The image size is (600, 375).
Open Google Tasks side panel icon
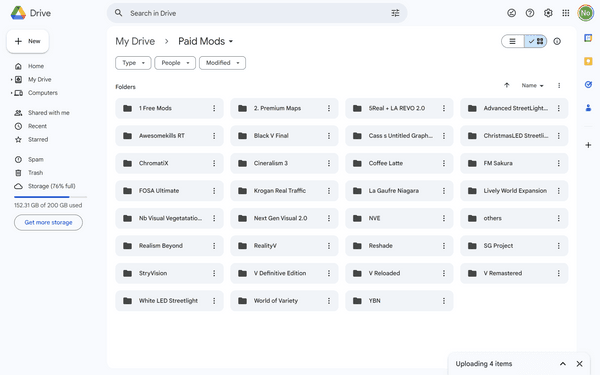point(588,85)
